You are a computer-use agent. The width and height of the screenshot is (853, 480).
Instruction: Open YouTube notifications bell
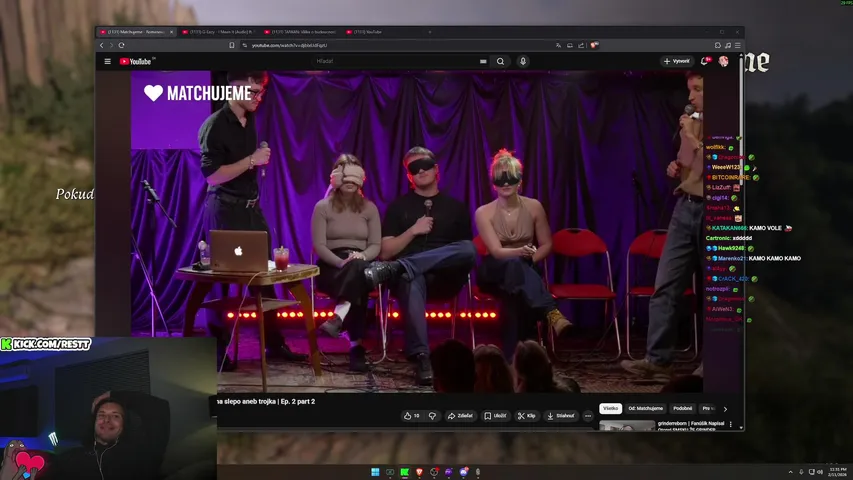(x=704, y=61)
